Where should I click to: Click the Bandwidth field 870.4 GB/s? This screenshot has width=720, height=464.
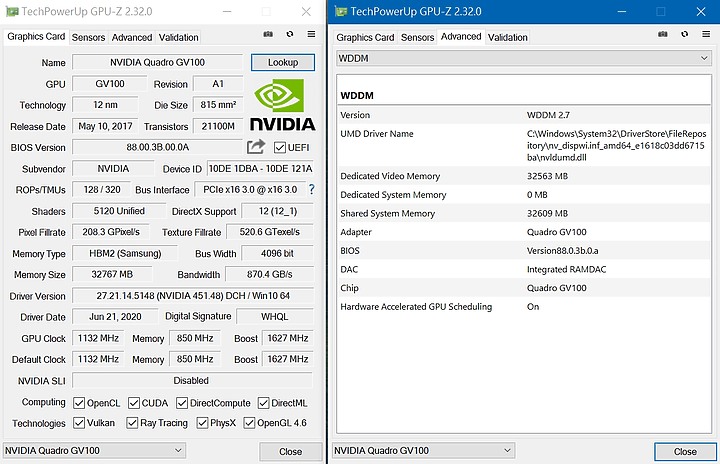pyautogui.click(x=270, y=274)
